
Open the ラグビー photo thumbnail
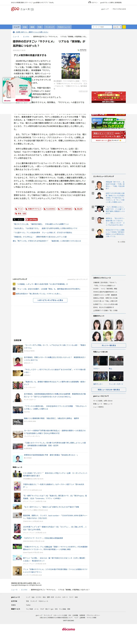[100, 361]
